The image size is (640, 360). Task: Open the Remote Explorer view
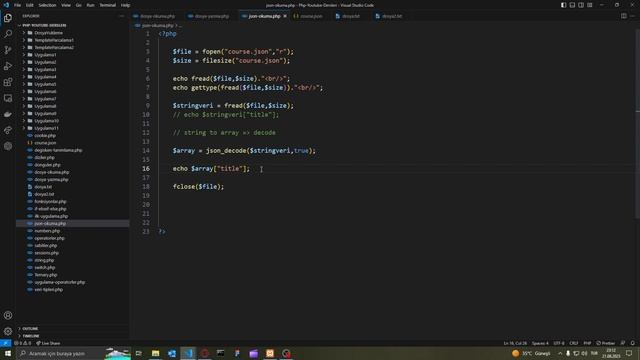(8, 98)
